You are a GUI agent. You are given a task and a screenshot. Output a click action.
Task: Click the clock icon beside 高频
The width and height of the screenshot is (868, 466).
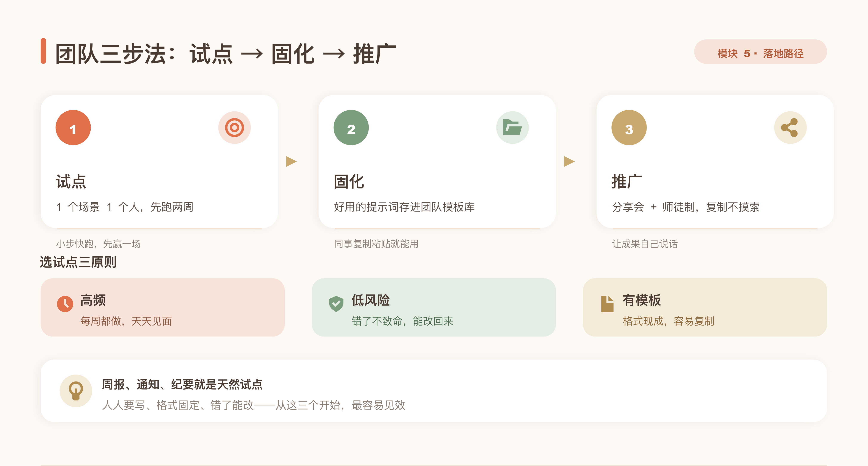[65, 304]
